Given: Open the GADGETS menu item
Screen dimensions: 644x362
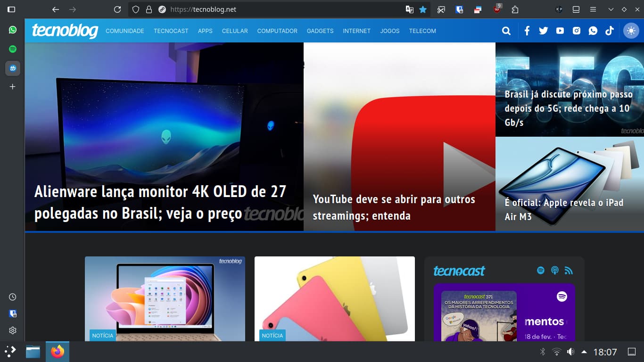Looking at the screenshot, I should coord(320,31).
